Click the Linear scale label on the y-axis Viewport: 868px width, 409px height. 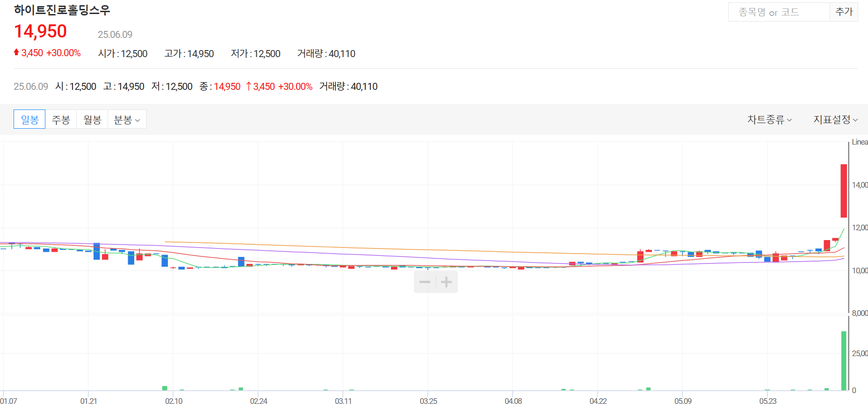[x=860, y=142]
